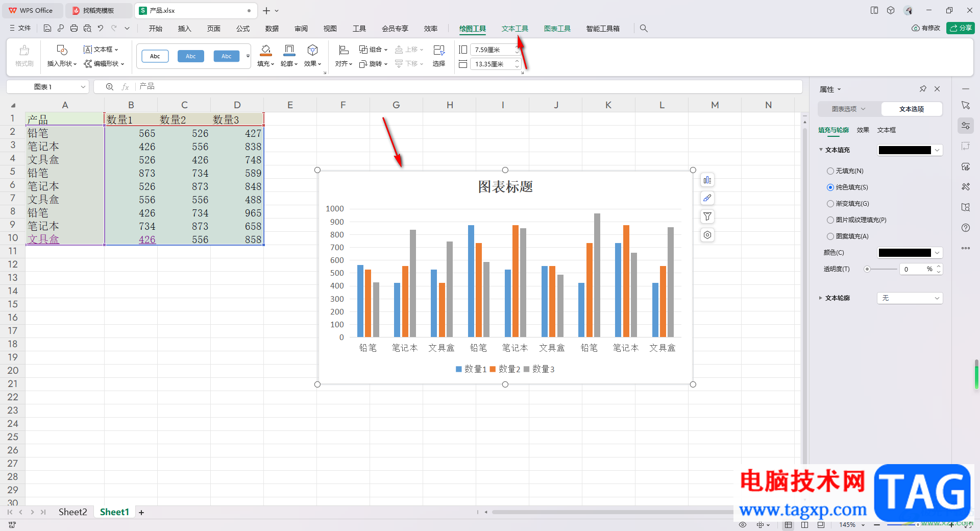Click the 有修改 status button

[926, 28]
